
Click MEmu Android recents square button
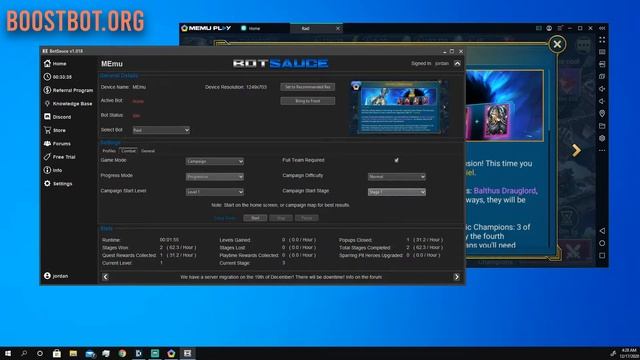point(602,255)
